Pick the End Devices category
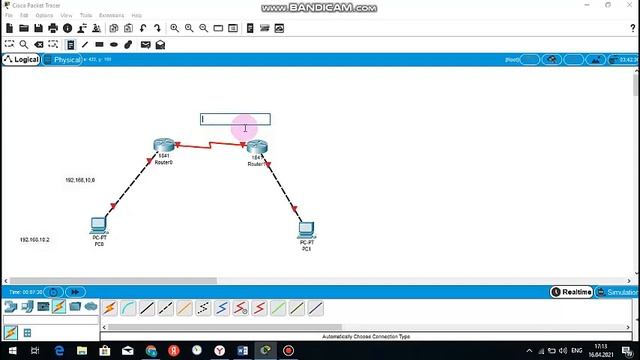 pos(27,306)
